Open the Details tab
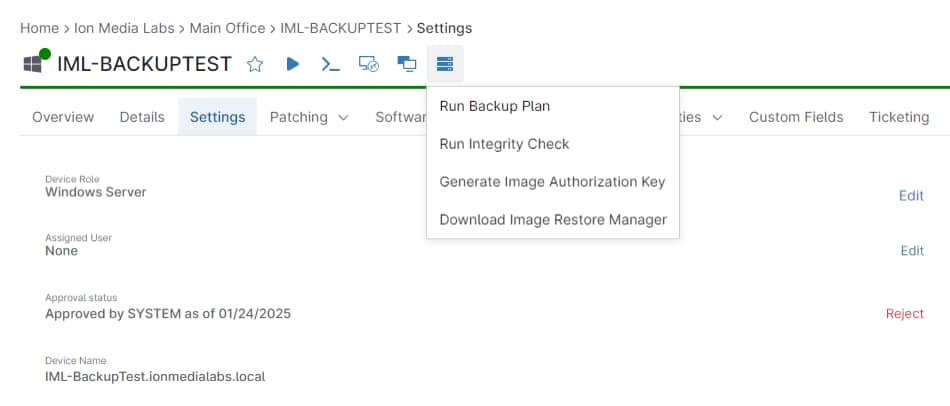This screenshot has height=406, width=950. (142, 117)
